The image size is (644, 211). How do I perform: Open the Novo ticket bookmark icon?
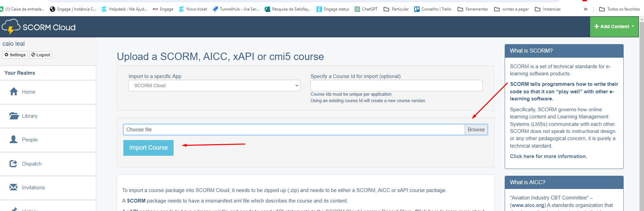[x=181, y=9]
